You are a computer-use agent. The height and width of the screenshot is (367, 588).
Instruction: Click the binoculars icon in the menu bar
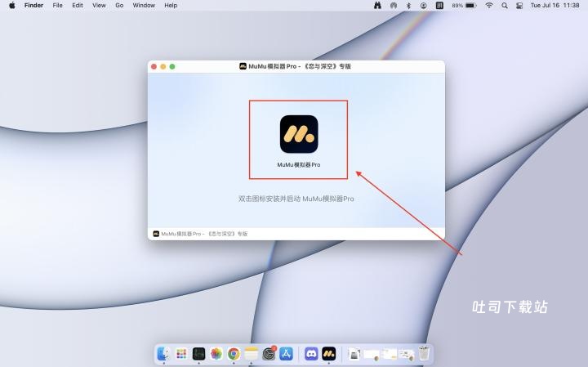click(x=377, y=5)
